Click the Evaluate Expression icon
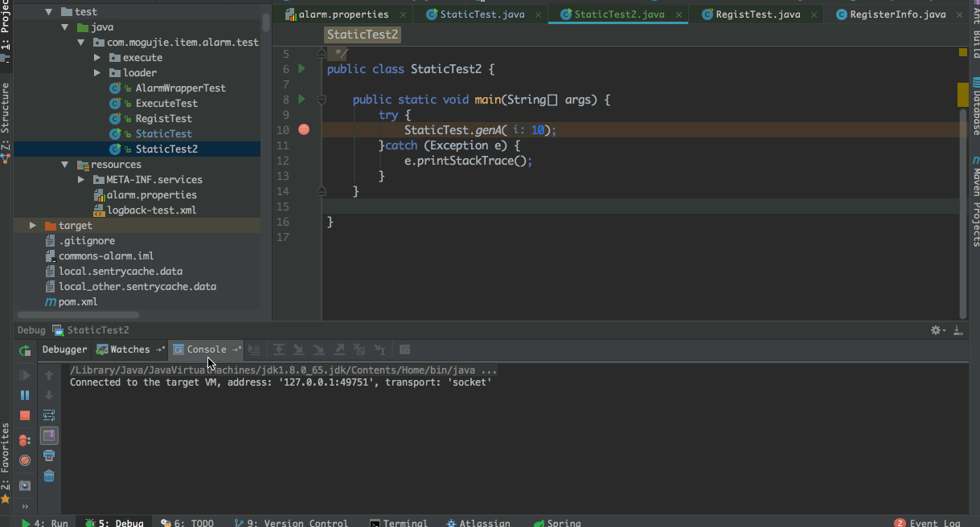980x527 pixels. click(404, 349)
